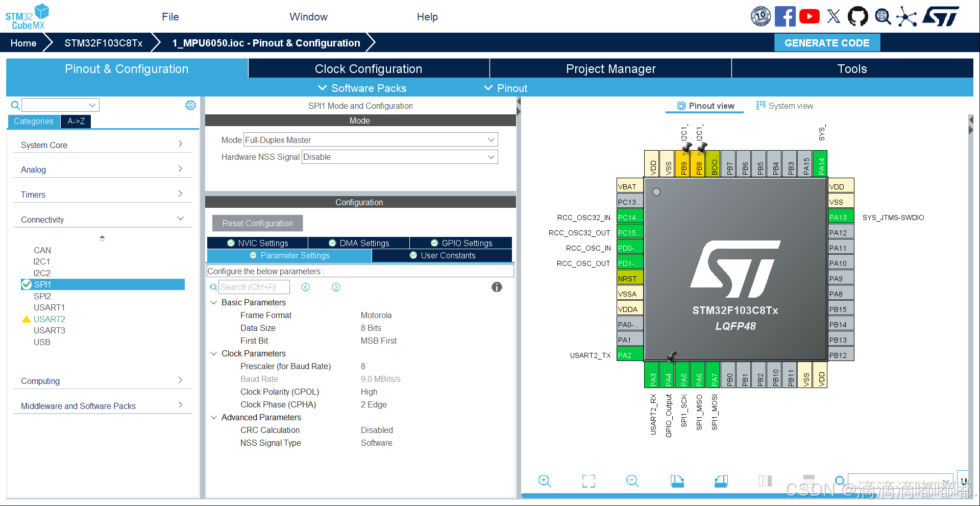Fit chip to screen icon
This screenshot has width=980, height=506.
[589, 481]
